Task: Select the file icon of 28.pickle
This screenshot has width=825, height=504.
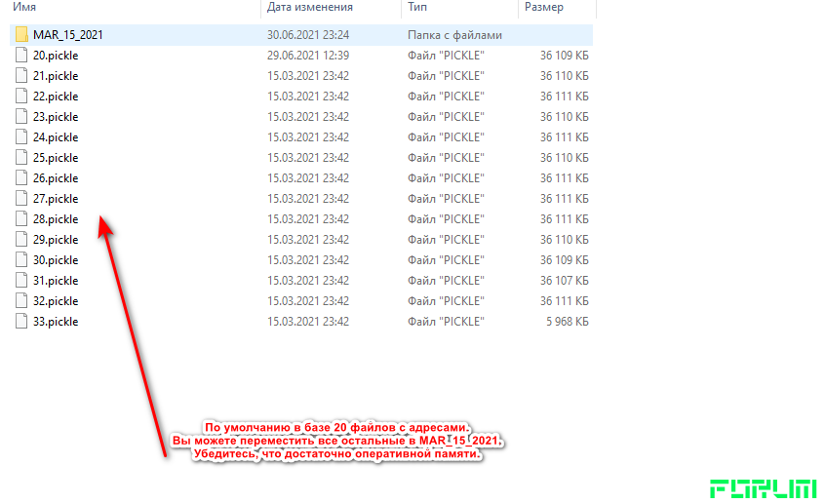Action: (x=21, y=219)
